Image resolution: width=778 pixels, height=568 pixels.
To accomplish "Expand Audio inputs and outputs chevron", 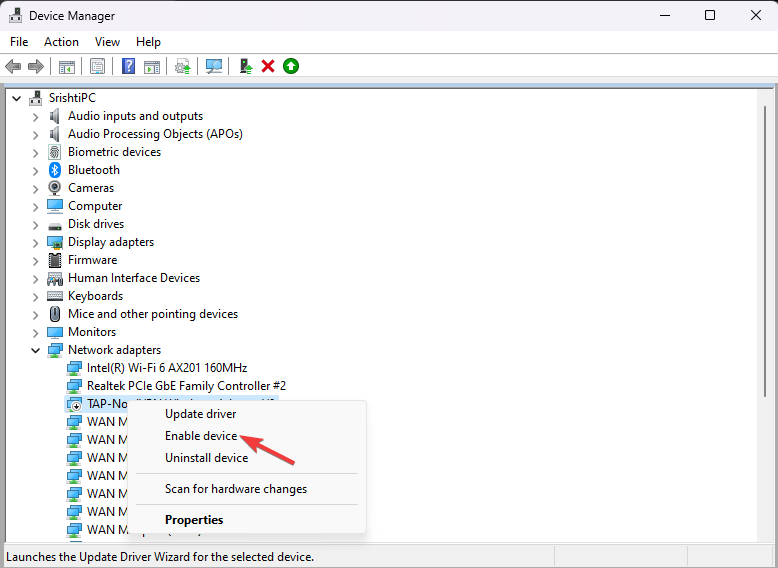I will 35,117.
